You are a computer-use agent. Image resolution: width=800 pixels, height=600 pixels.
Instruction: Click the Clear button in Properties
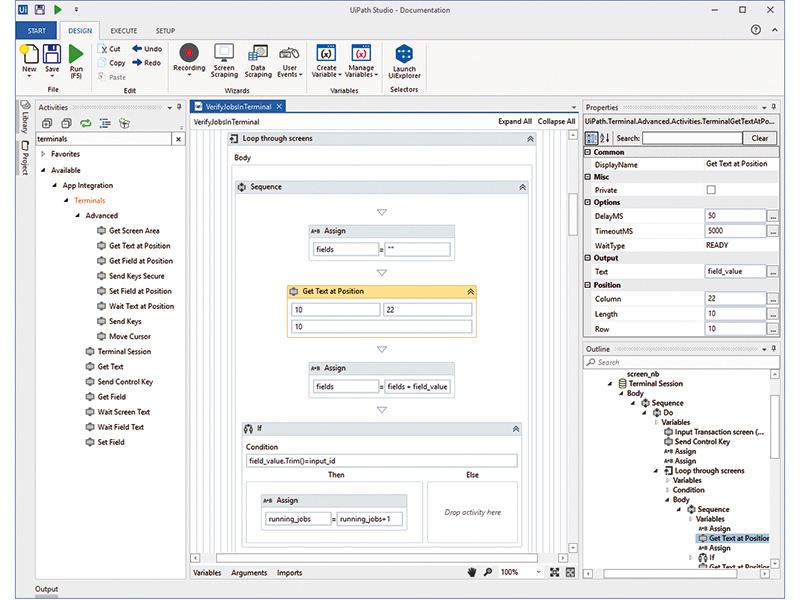tap(759, 138)
